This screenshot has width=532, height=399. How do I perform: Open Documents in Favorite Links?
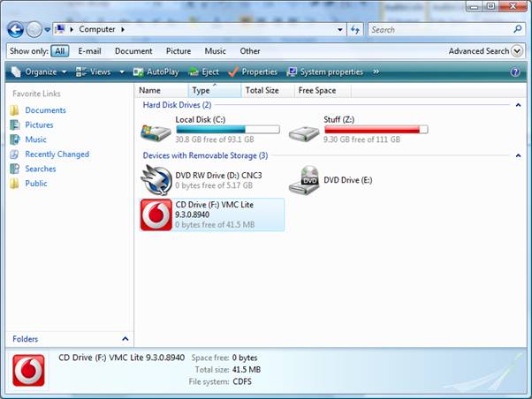point(45,110)
